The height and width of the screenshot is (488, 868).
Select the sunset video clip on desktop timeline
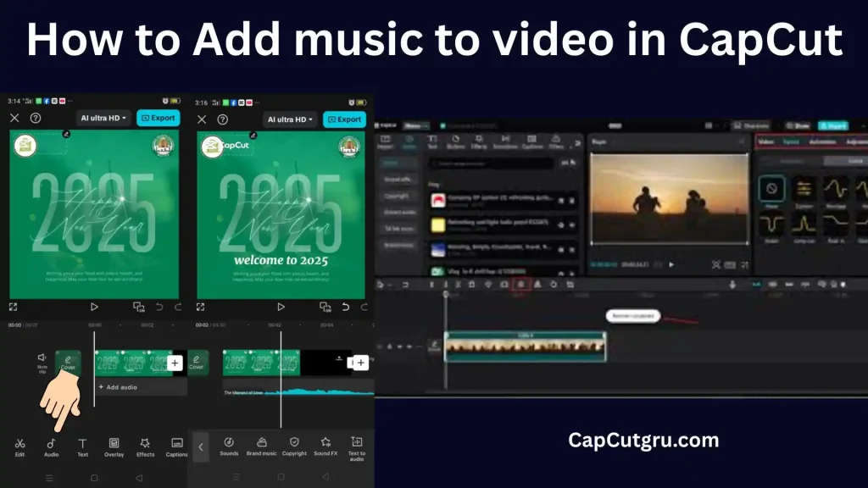526,347
